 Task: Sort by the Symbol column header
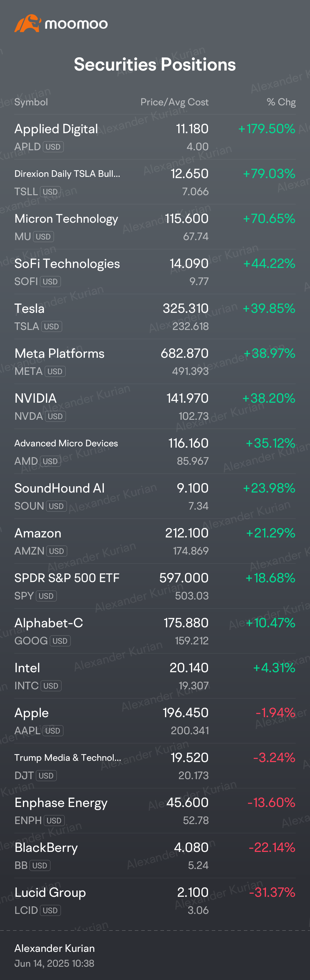(x=31, y=102)
